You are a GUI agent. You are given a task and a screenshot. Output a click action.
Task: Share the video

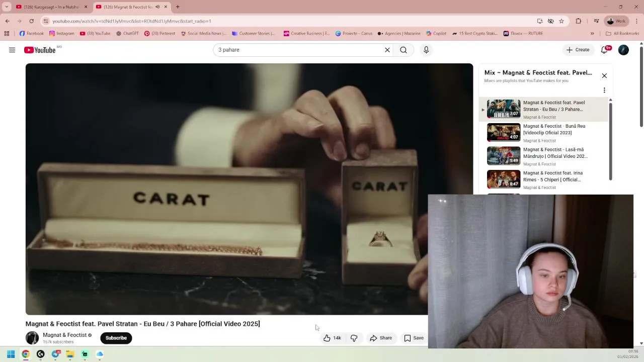click(x=381, y=338)
